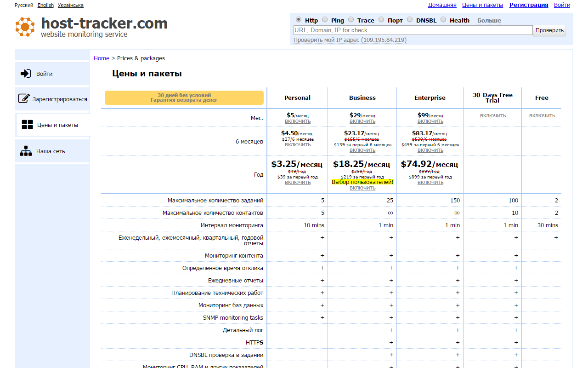The height and width of the screenshot is (368, 588).
Task: Enable Enterprise 6-month $83.17 plan
Action: click(x=430, y=150)
